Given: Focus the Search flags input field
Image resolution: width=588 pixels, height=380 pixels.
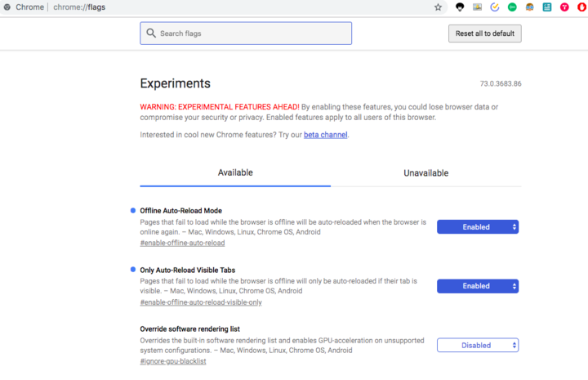Looking at the screenshot, I should 246,34.
